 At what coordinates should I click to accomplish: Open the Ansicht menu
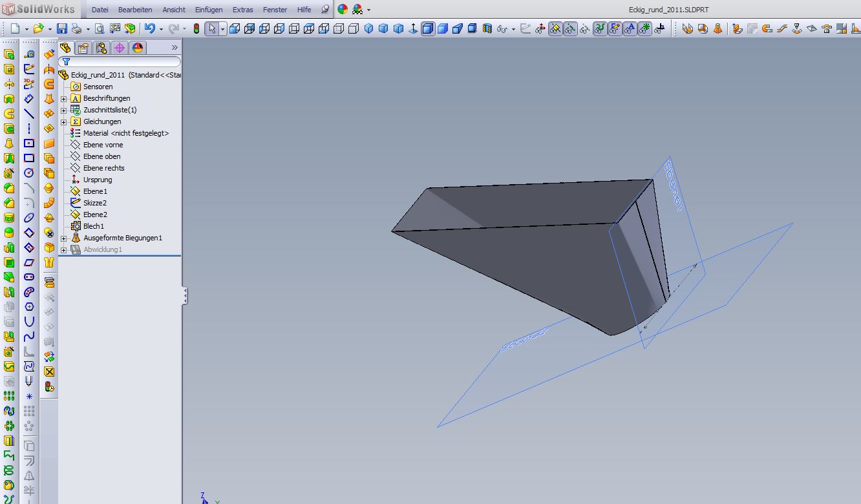(x=174, y=10)
